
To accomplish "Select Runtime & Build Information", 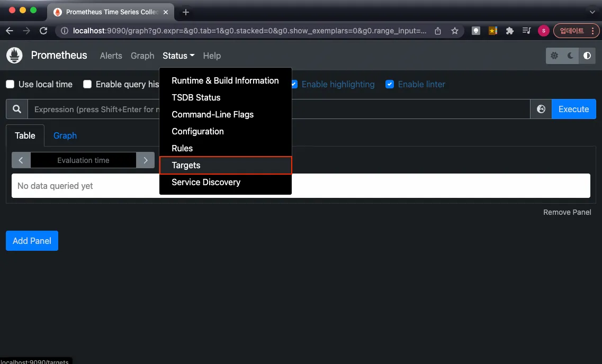I will (x=226, y=80).
